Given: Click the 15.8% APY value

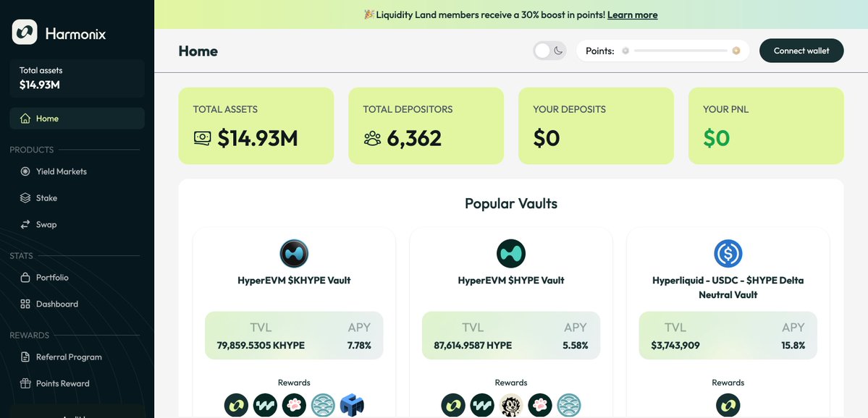Looking at the screenshot, I should (x=793, y=346).
